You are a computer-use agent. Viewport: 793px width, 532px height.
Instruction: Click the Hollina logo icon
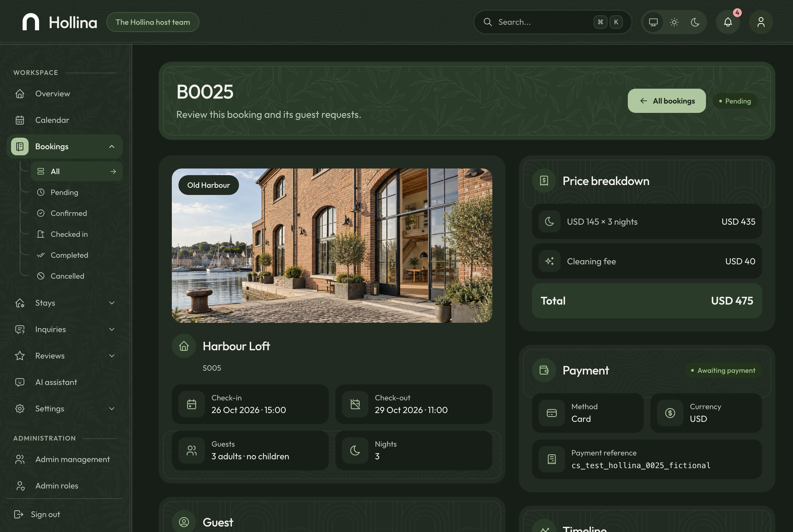tap(31, 22)
